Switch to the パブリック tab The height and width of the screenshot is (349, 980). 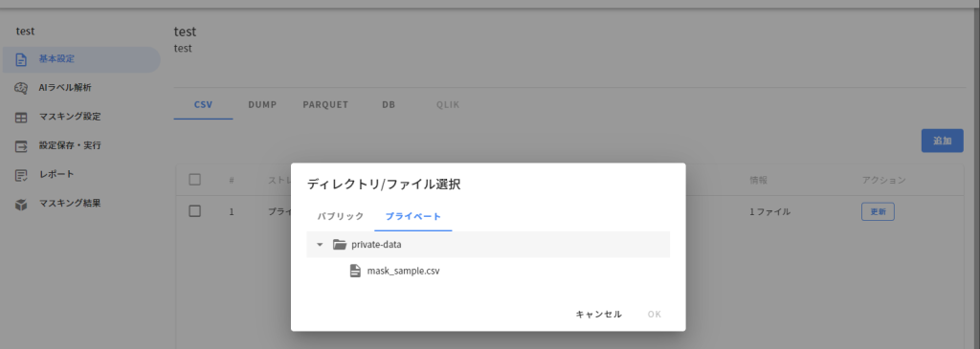click(340, 217)
